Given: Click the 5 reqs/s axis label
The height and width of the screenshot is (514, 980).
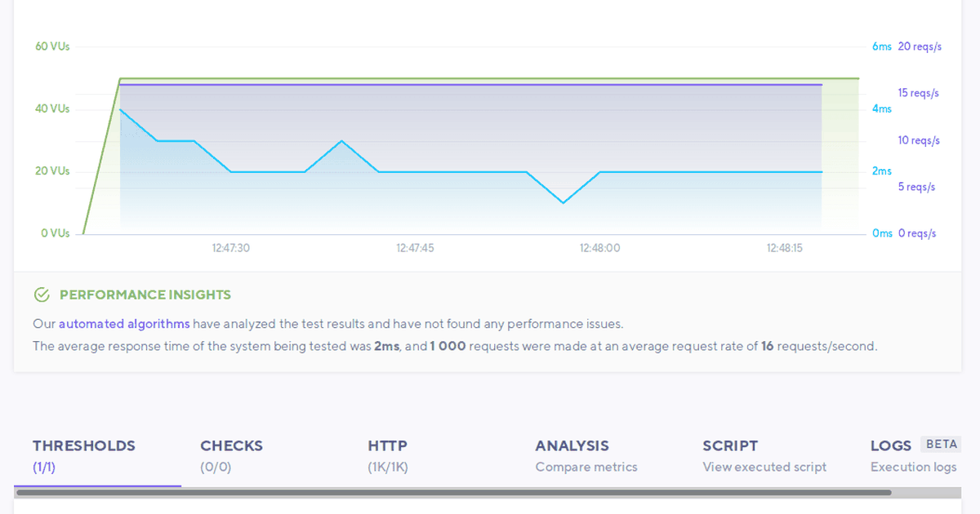Looking at the screenshot, I should click(x=916, y=187).
